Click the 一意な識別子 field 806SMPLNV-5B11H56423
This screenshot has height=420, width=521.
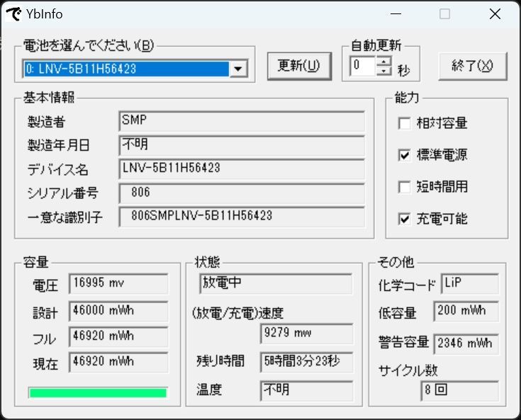click(x=242, y=217)
